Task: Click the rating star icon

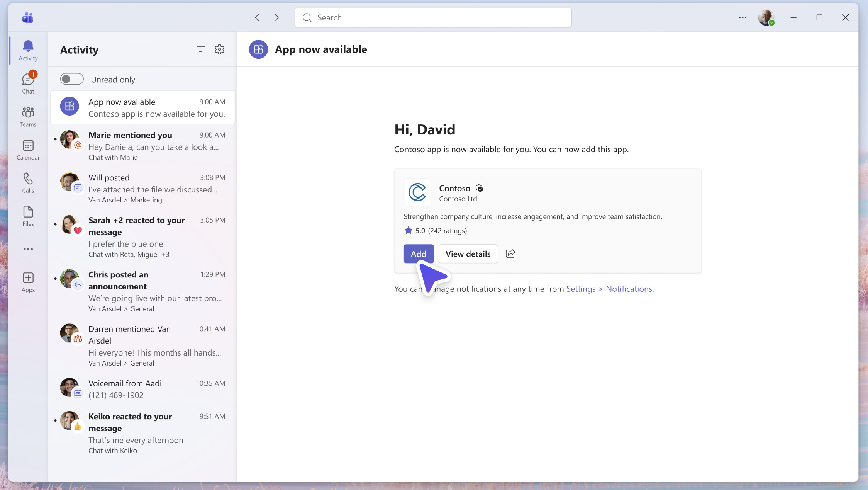Action: [x=408, y=231]
